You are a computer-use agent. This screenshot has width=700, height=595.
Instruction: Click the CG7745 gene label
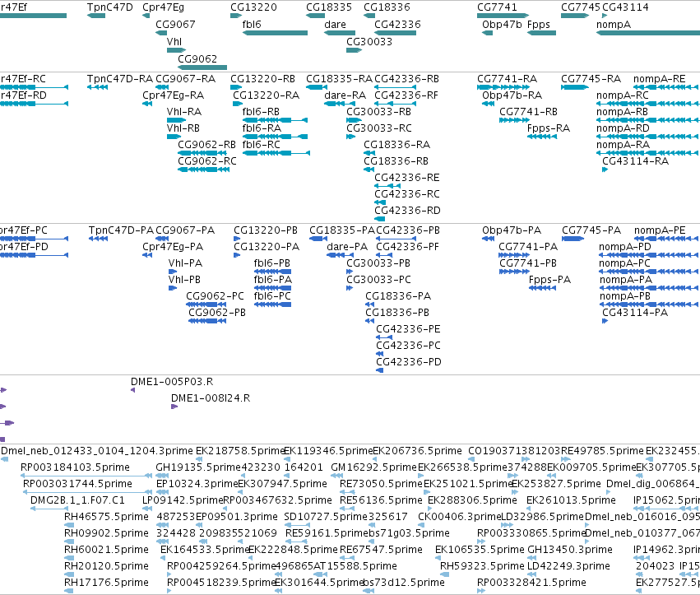tap(581, 7)
